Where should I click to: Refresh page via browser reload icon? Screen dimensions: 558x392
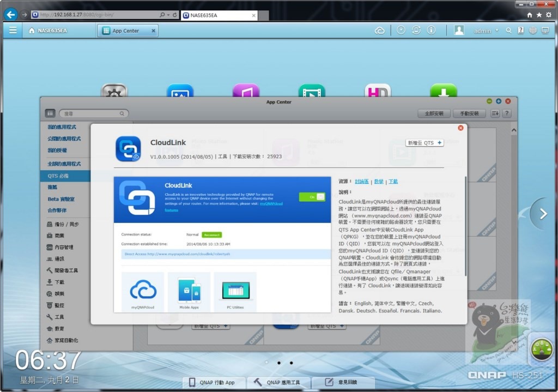coord(175,15)
